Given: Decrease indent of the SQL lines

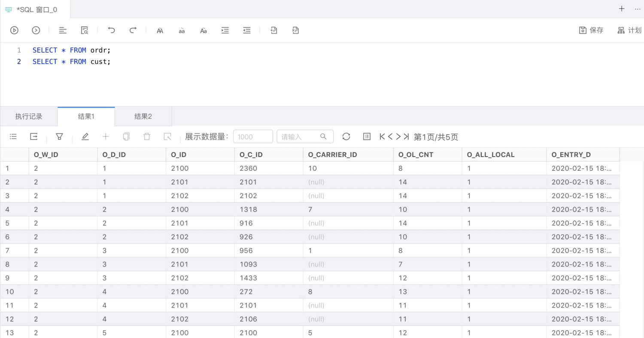Looking at the screenshot, I should 247,30.
